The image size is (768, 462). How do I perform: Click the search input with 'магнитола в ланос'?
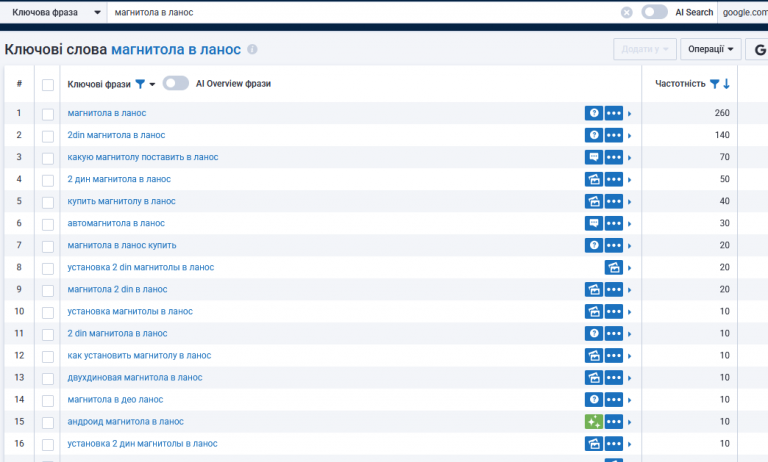(362, 13)
